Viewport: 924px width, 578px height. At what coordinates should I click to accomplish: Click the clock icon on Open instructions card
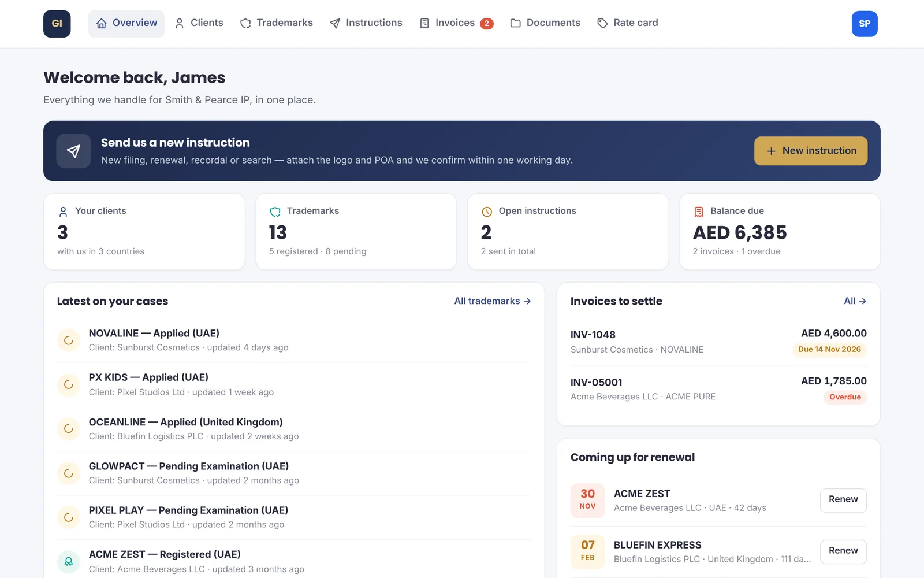pyautogui.click(x=487, y=212)
